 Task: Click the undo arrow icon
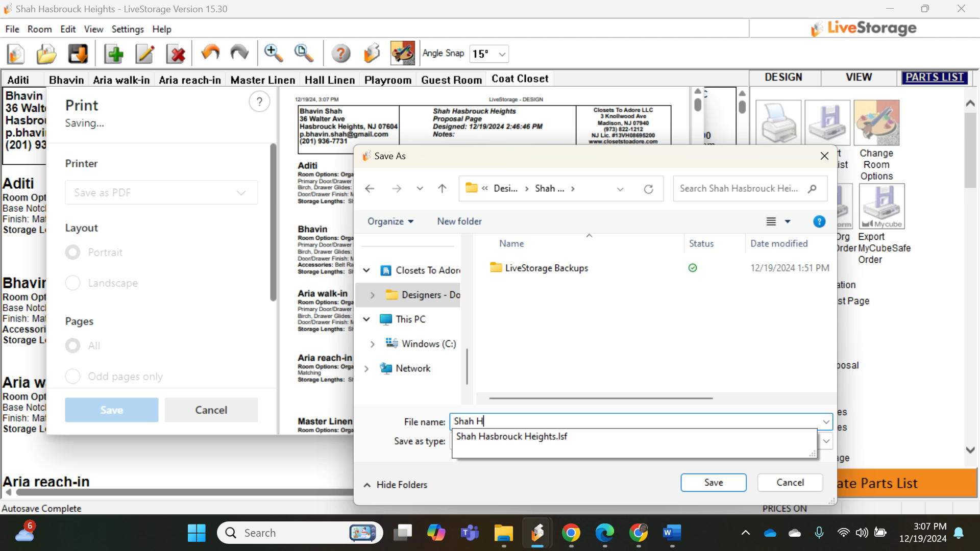[x=210, y=53]
